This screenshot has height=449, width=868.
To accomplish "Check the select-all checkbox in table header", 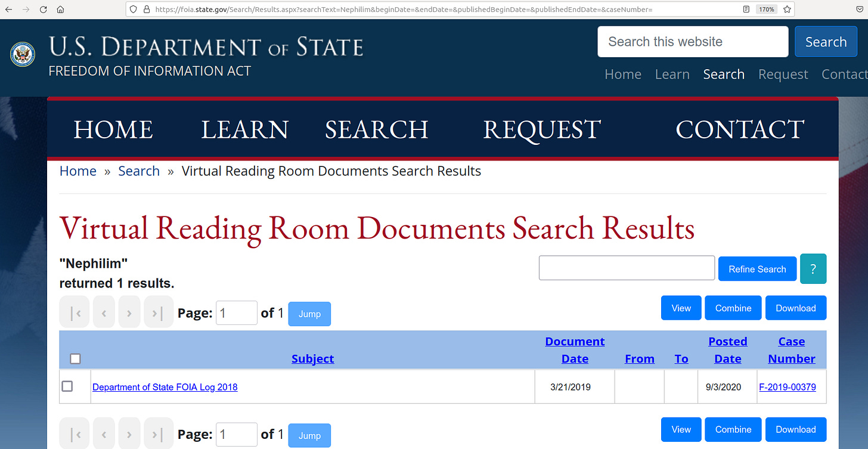I will click(75, 358).
